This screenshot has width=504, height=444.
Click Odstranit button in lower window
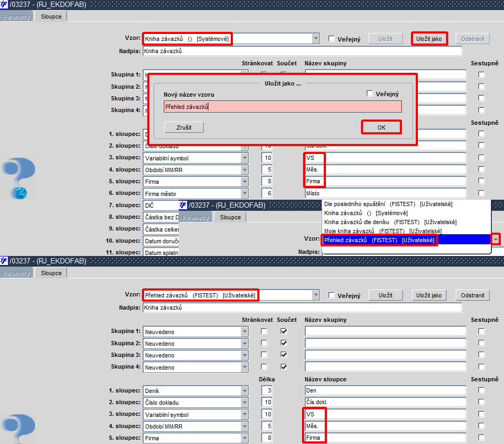(473, 295)
